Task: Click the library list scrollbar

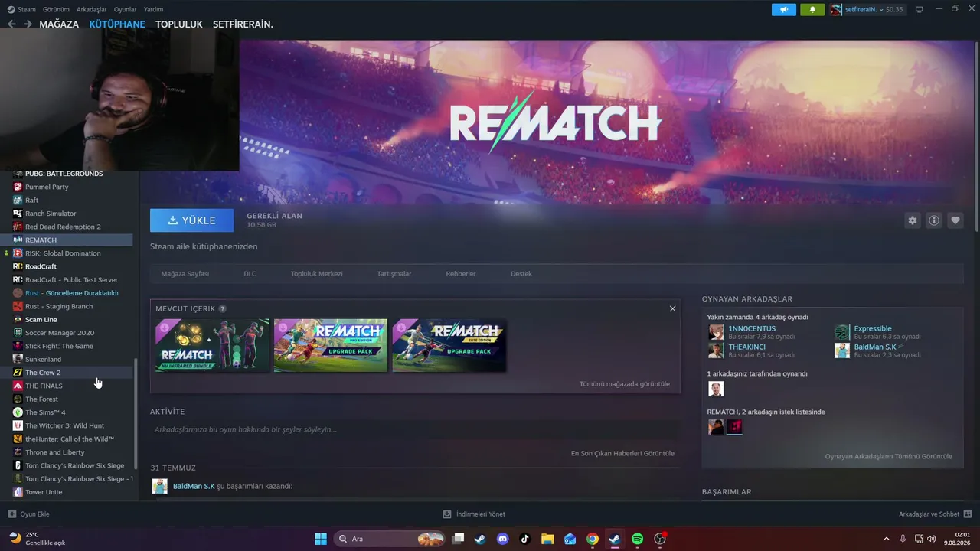Action: [136, 413]
